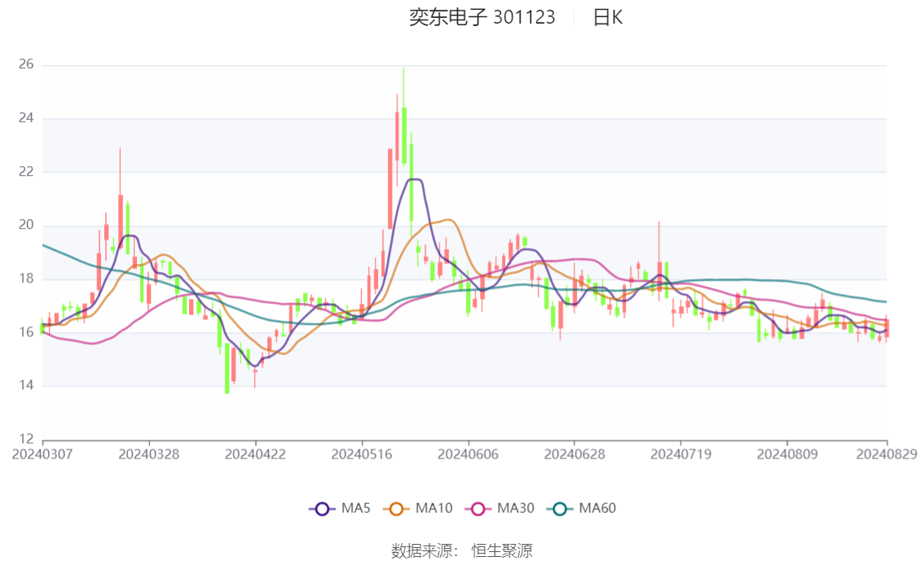924x561 pixels.
Task: Click the 20240516 date axis label
Action: point(362,454)
